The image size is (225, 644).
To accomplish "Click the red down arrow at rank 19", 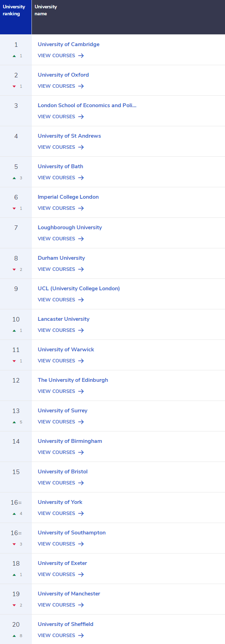I will (x=14, y=605).
